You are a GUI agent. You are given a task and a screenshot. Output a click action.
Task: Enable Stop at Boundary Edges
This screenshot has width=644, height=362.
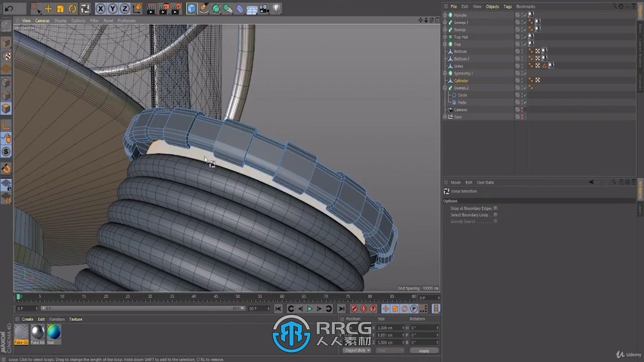click(496, 208)
